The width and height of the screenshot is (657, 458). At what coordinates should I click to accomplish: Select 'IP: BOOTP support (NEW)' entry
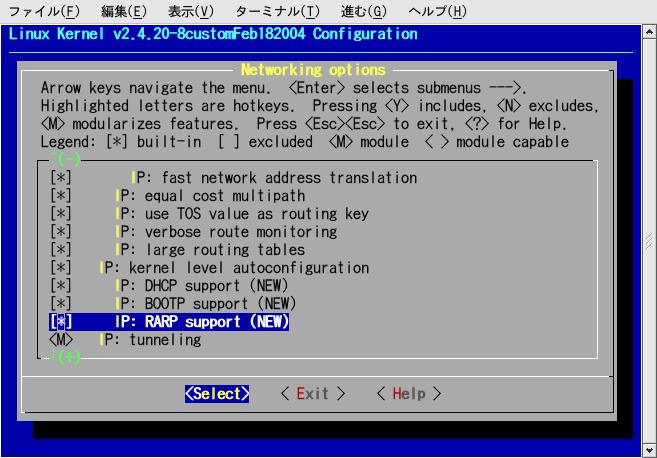(x=206, y=304)
